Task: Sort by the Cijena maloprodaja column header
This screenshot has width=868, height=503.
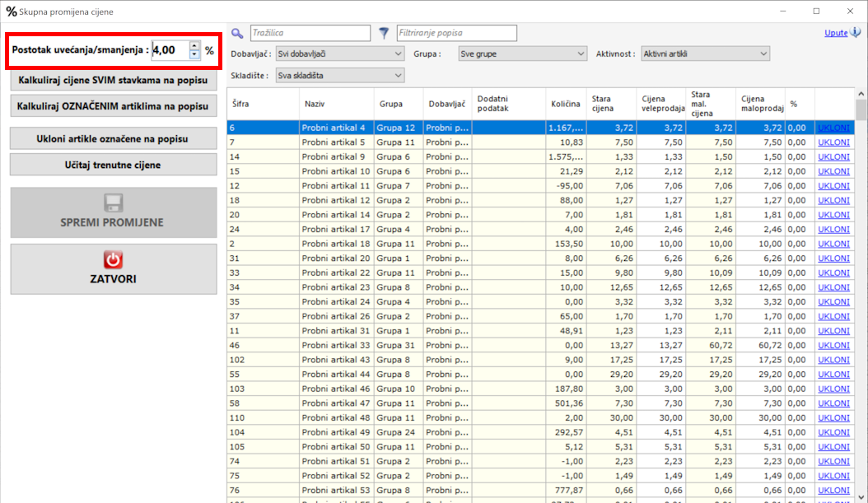Action: pyautogui.click(x=761, y=104)
